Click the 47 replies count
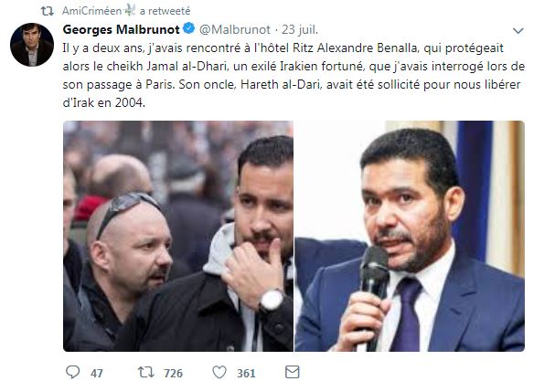The image size is (534, 392). coord(97,374)
